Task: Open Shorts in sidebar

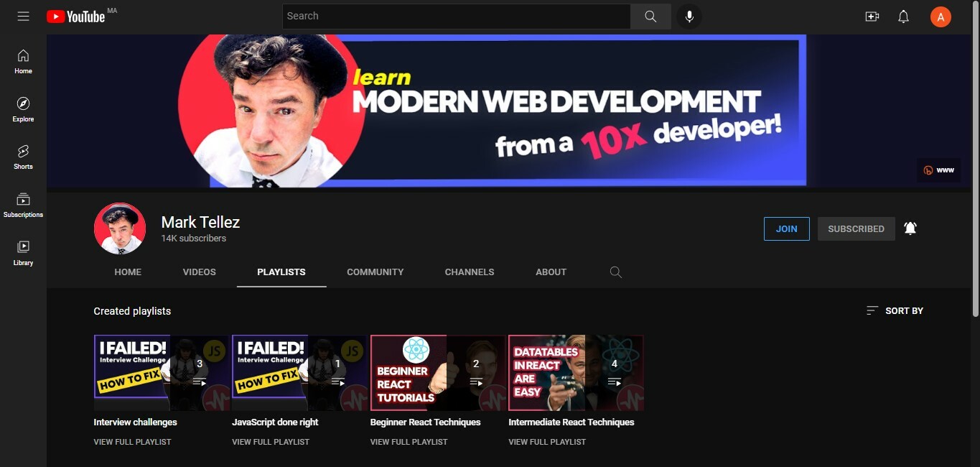Action: [23, 157]
